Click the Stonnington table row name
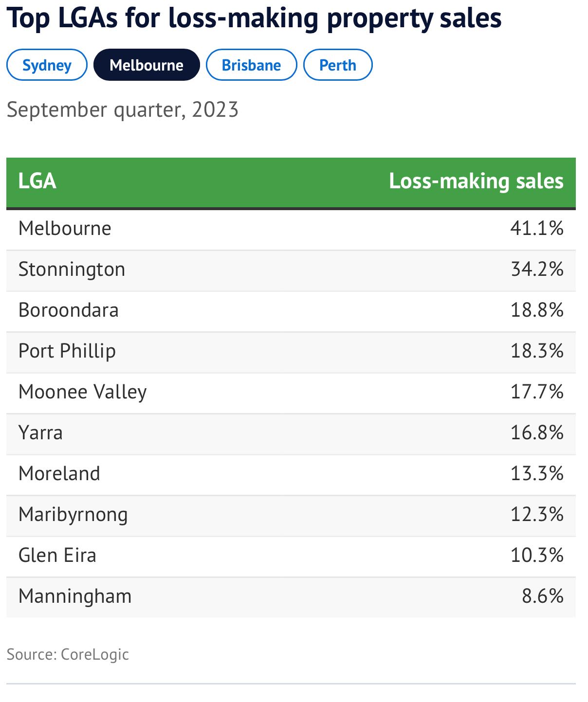 (72, 269)
